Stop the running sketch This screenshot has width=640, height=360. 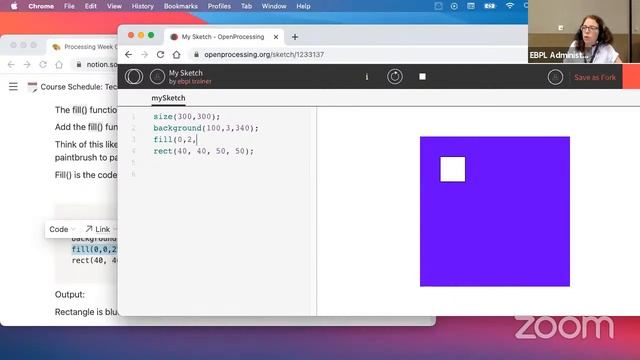click(x=422, y=76)
